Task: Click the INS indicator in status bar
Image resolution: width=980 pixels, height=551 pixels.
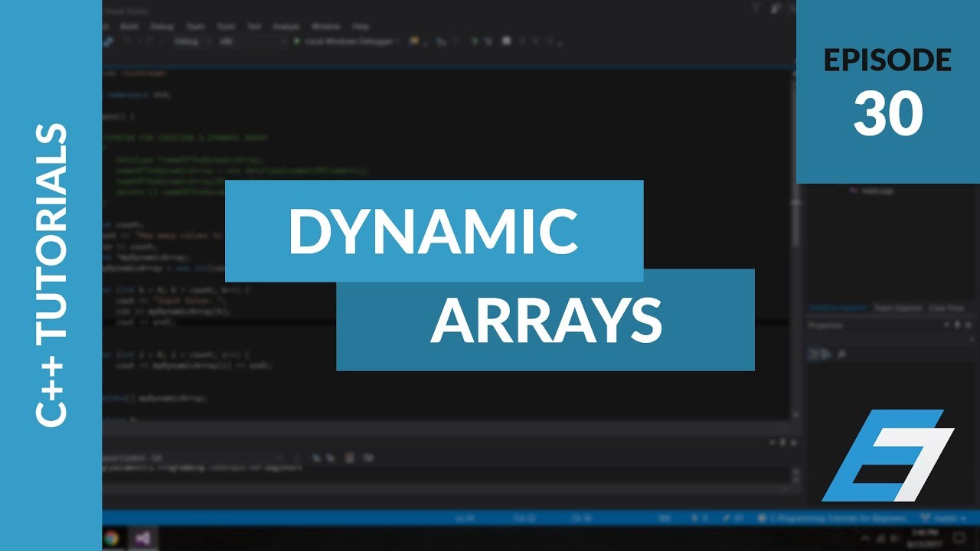Action: click(x=663, y=518)
